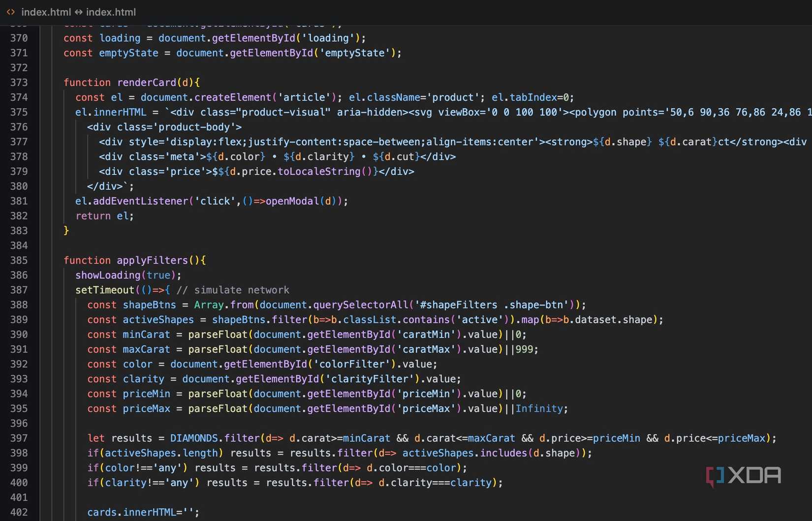
Task: Click 'return el;' statement
Action: coord(104,216)
